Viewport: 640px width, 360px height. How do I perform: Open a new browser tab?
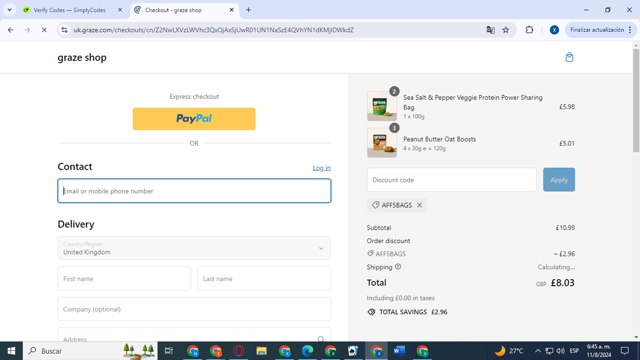248,10
